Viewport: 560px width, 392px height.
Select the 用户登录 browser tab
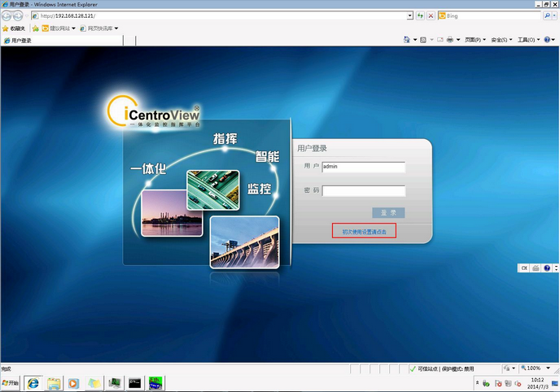point(62,41)
